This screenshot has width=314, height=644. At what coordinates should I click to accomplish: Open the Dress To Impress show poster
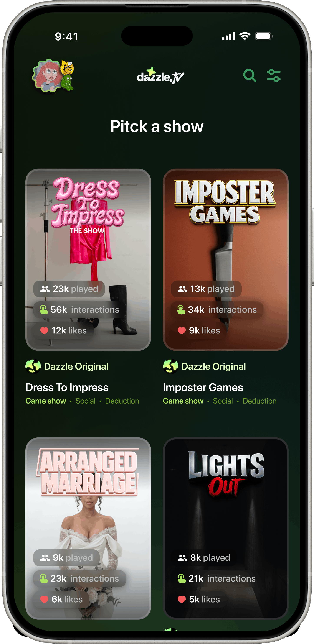click(88, 260)
